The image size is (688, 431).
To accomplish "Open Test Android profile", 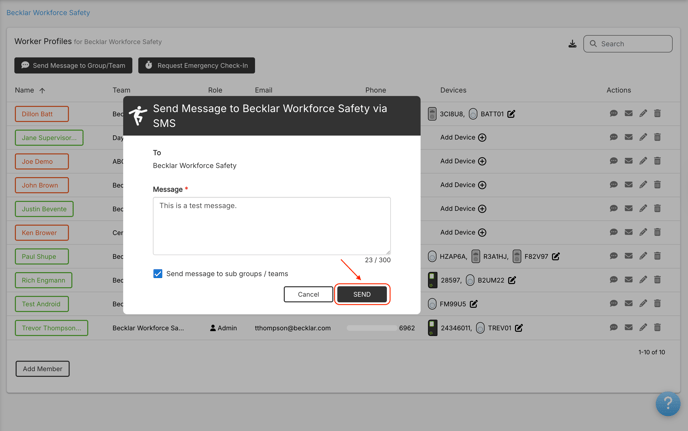I will pyautogui.click(x=42, y=304).
